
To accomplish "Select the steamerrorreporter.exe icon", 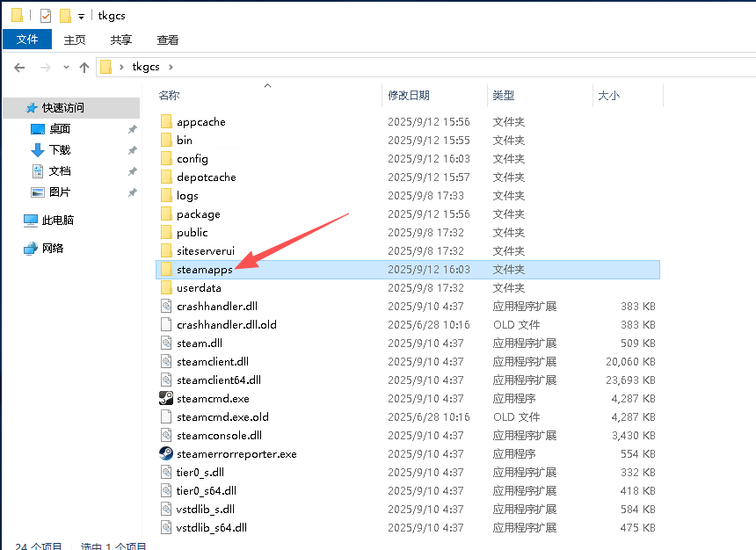I will [x=166, y=454].
